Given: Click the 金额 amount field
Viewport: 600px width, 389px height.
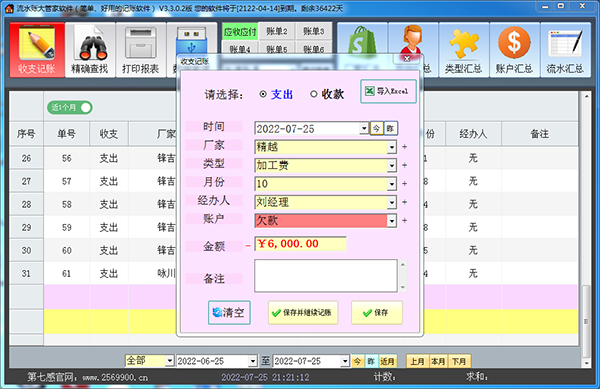Looking at the screenshot, I should [300, 244].
